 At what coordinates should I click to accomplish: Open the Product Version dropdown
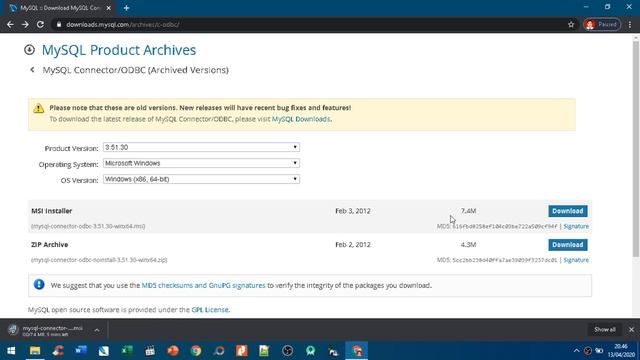[x=201, y=147]
